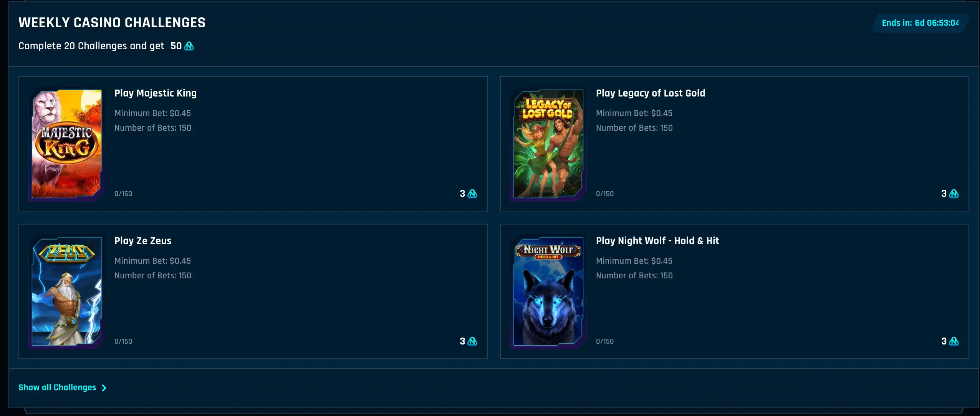The width and height of the screenshot is (980, 416).
Task: Click the coin icon next to 50 reward
Action: tap(189, 46)
